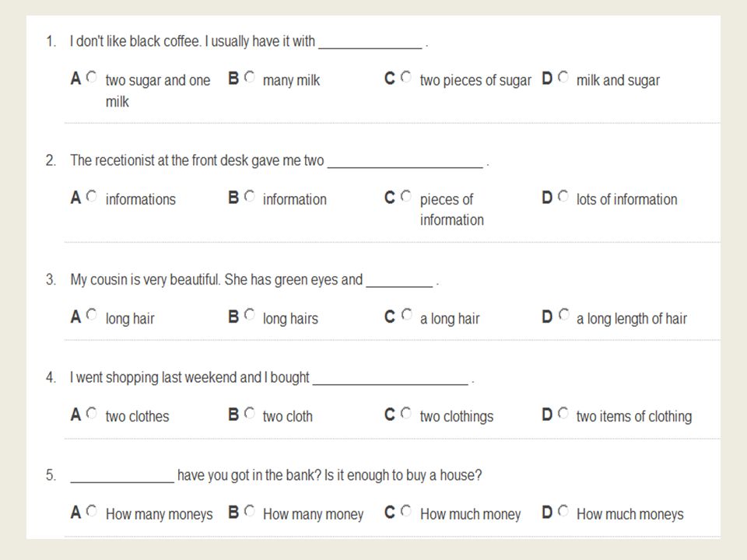This screenshot has height=560, width=747.
Task: Pick 'two pieces of sugar' option
Action: tap(406, 77)
